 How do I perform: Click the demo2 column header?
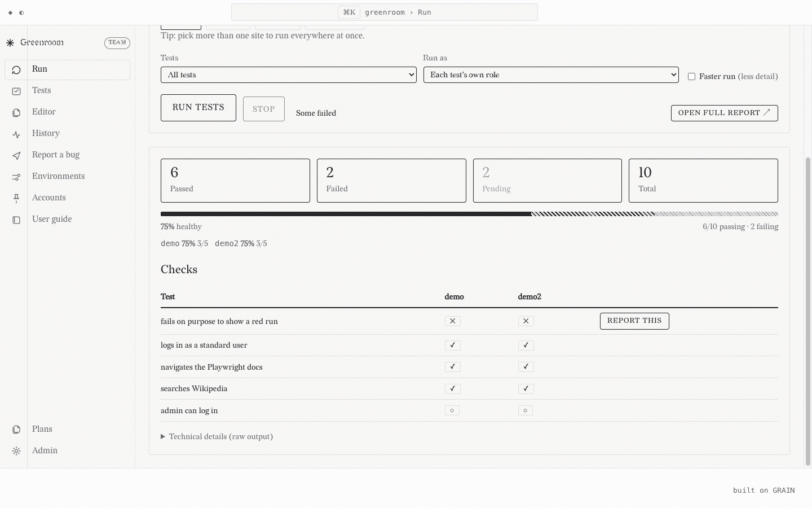click(529, 297)
